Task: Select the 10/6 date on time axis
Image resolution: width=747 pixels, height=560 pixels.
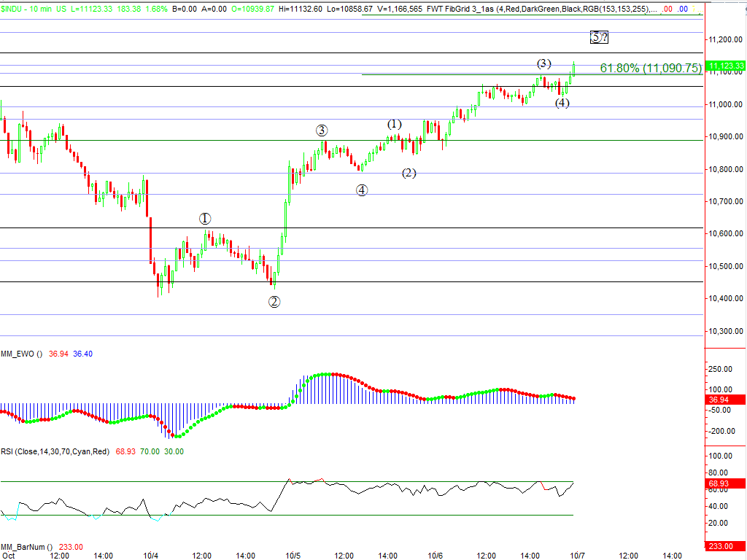Action: pyautogui.click(x=436, y=556)
